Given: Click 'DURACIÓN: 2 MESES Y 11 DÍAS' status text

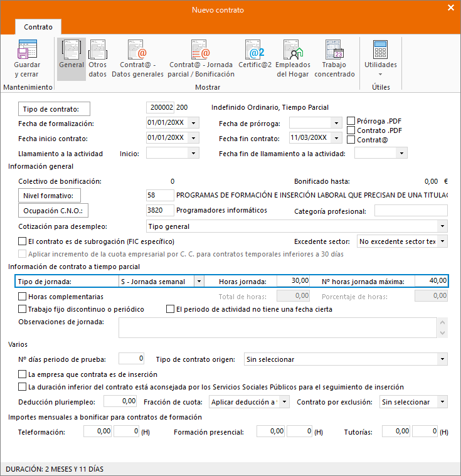Looking at the screenshot, I should click(55, 469).
